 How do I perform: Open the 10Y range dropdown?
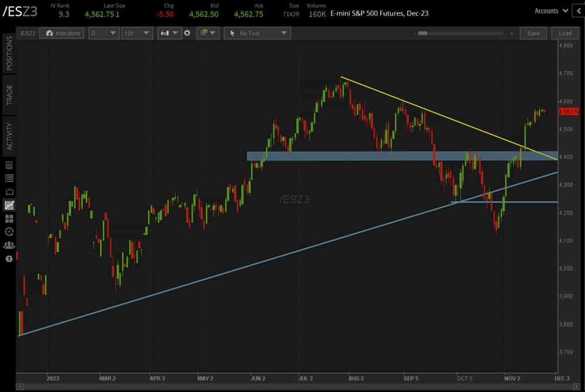137,33
